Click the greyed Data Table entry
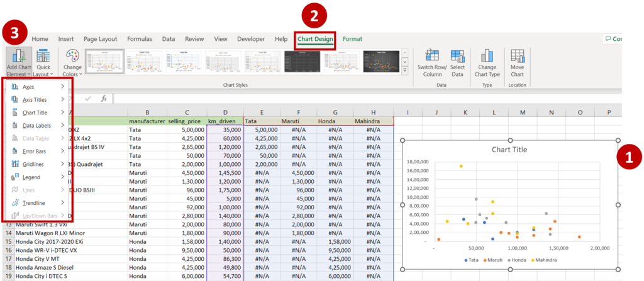This screenshot has width=644, height=281. (x=38, y=138)
